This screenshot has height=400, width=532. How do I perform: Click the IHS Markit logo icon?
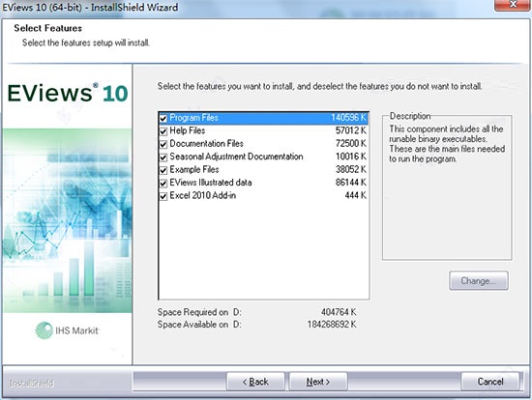click(44, 330)
